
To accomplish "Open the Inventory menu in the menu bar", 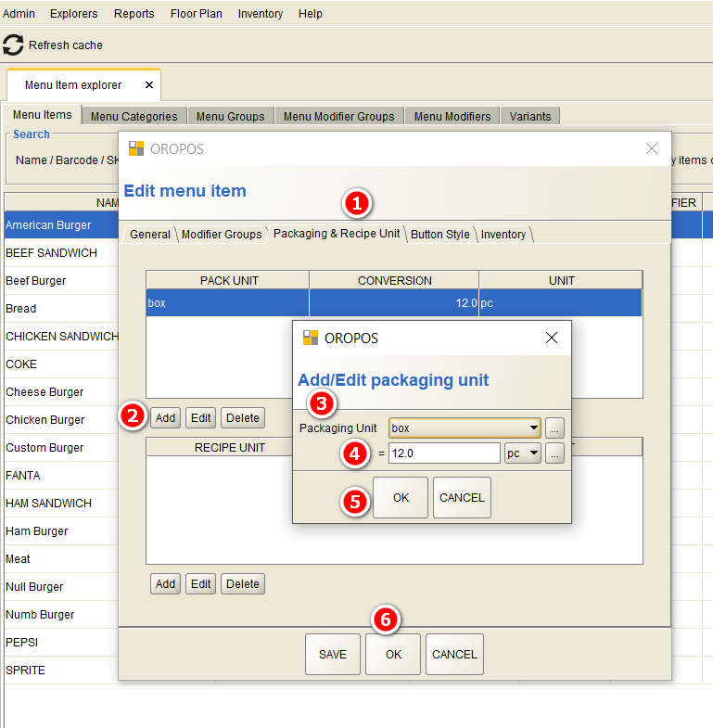I will (x=261, y=14).
